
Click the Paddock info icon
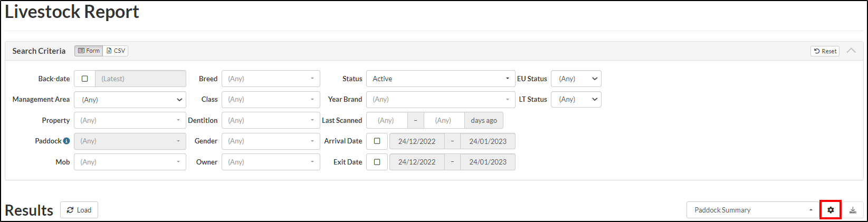[66, 141]
